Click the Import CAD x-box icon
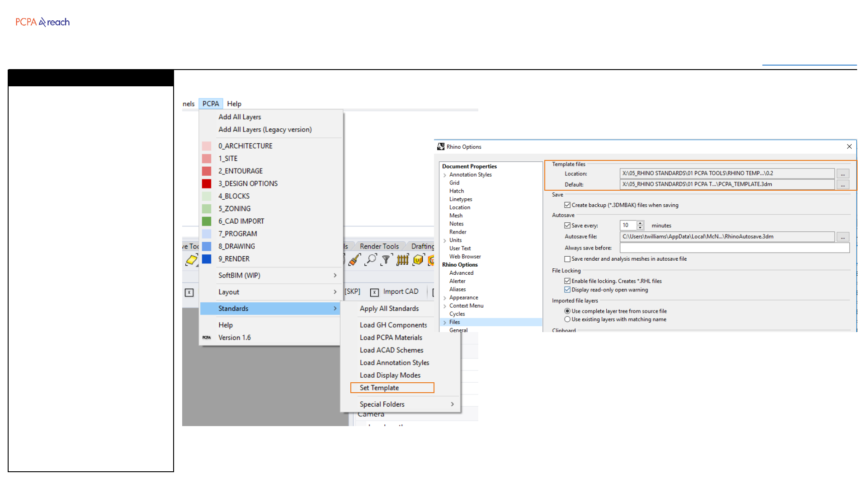Viewport: 868px width, 488px height. tap(374, 292)
